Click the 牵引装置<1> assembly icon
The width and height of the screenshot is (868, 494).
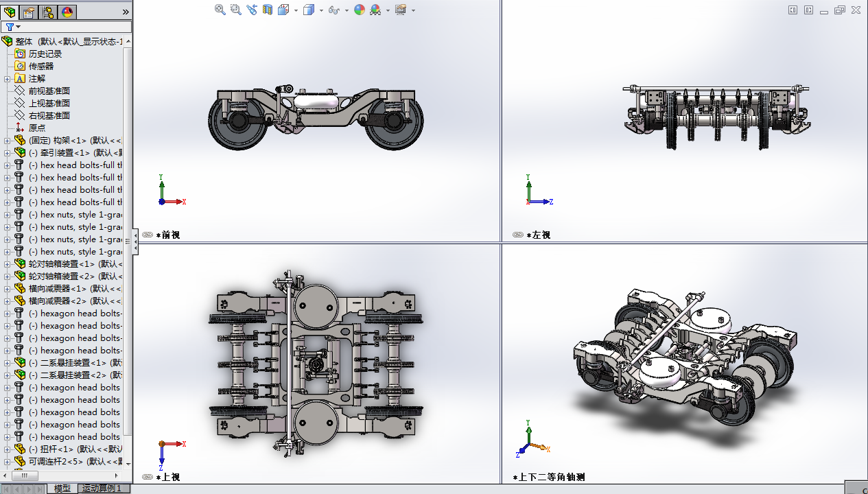click(x=19, y=152)
